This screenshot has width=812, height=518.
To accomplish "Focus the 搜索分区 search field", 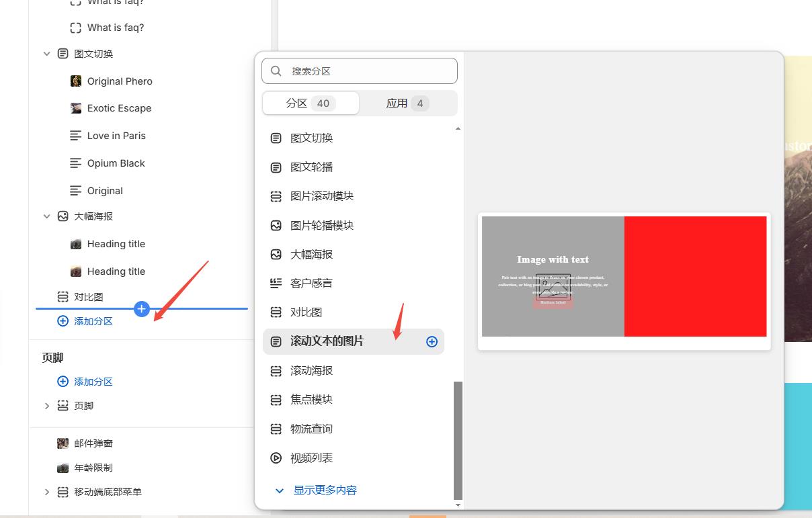I will 370,71.
